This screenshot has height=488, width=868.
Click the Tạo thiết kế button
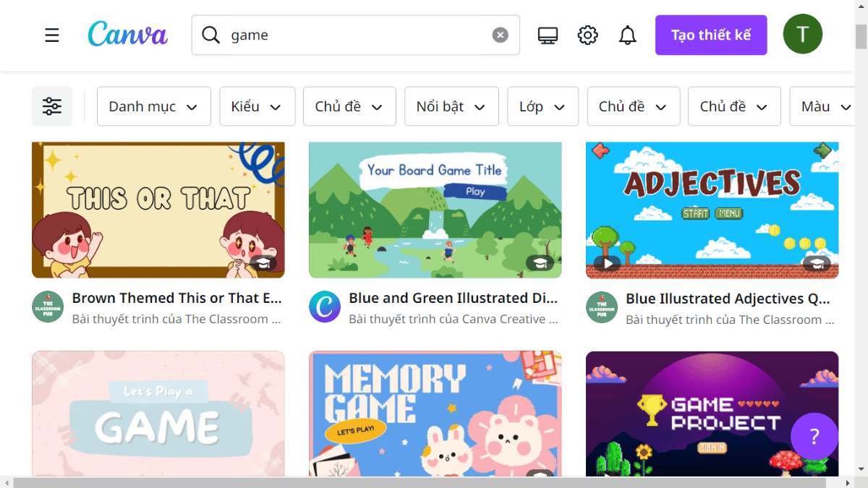(x=710, y=35)
